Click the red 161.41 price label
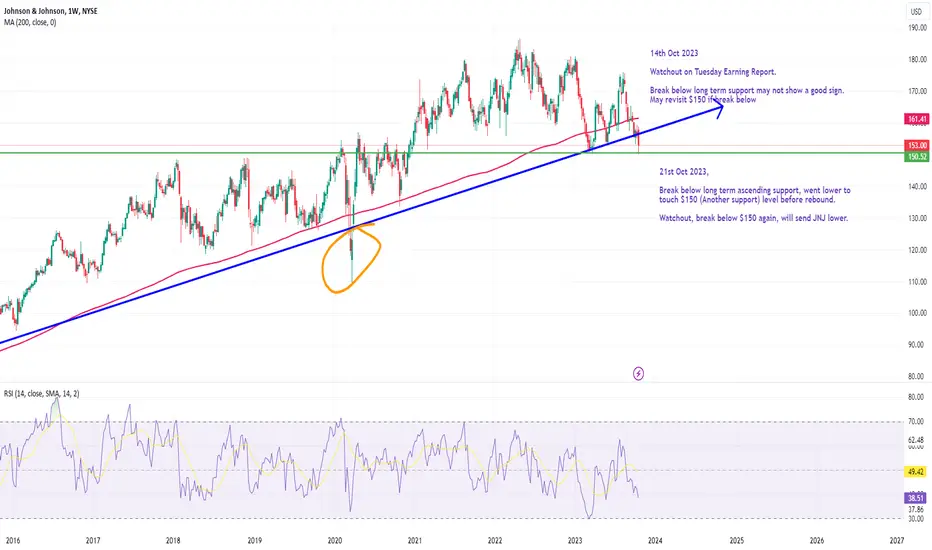This screenshot has height=550, width=932. [x=917, y=120]
